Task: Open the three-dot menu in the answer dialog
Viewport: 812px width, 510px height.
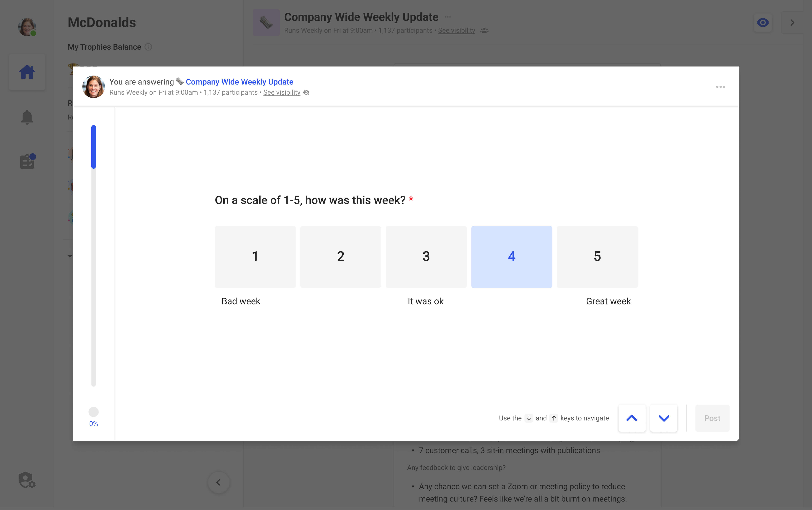Action: [721, 87]
